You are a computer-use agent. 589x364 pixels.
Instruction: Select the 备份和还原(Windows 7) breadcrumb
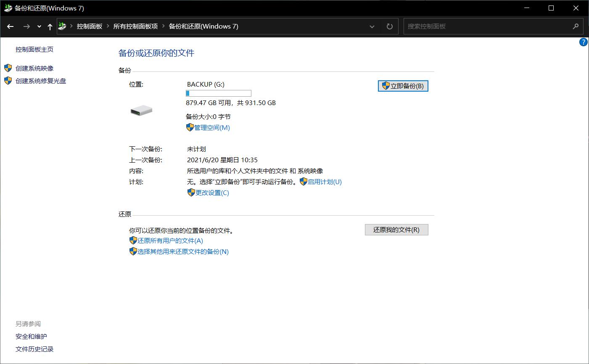click(x=203, y=26)
